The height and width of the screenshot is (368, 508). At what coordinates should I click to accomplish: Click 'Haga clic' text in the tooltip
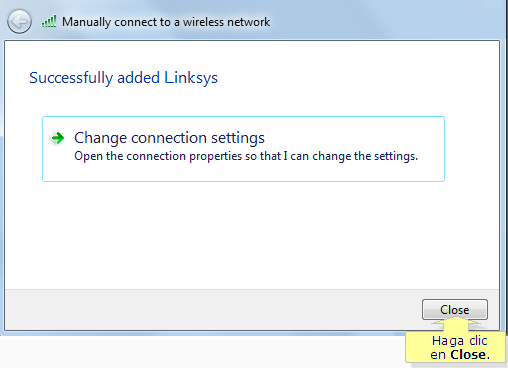pyautogui.click(x=459, y=341)
